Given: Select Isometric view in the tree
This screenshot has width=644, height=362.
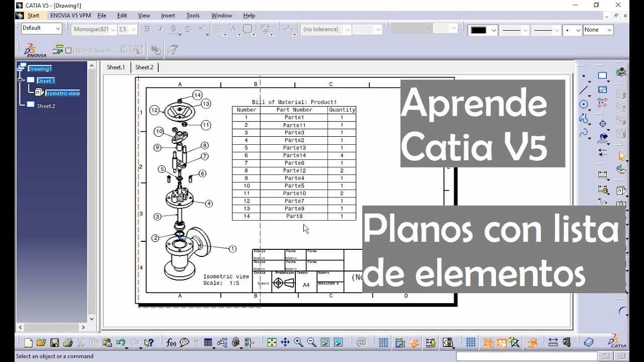Looking at the screenshot, I should tap(63, 93).
